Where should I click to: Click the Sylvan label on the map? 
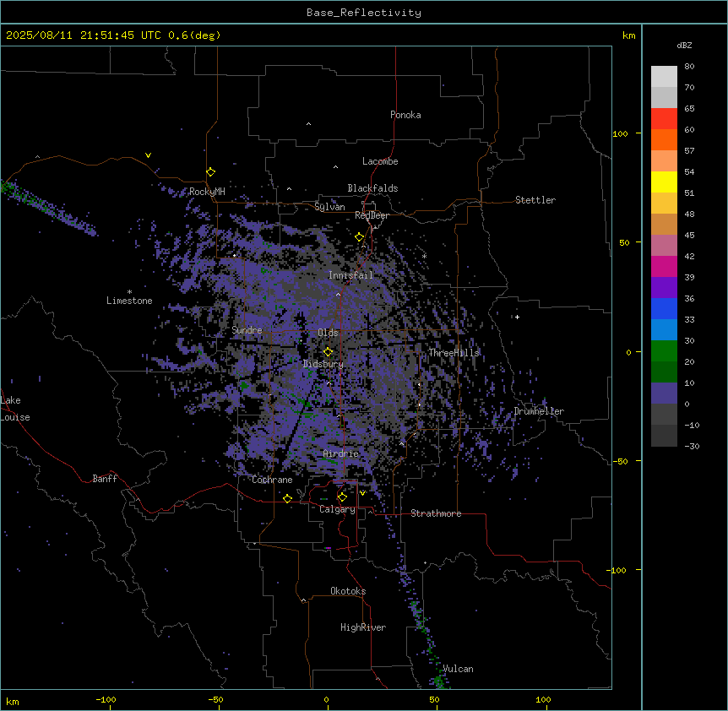coord(329,207)
